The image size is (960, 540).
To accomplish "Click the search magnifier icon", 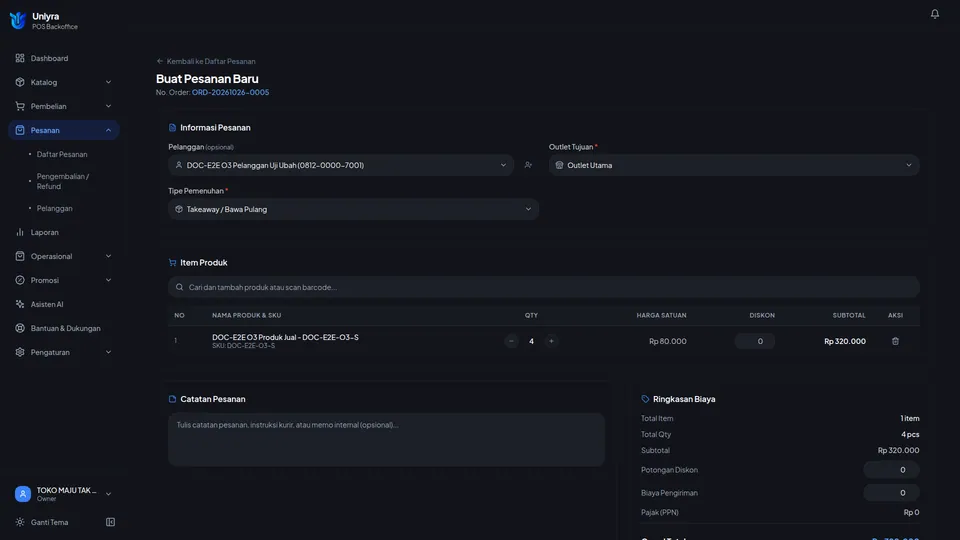I will [179, 287].
